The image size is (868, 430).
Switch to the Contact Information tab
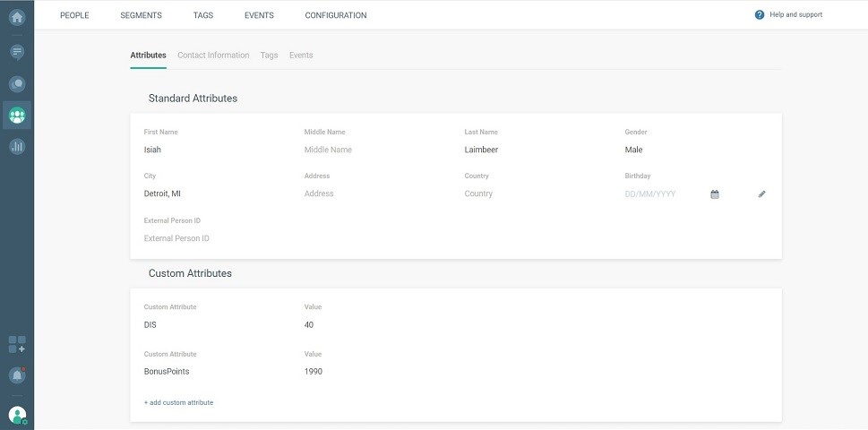(213, 56)
